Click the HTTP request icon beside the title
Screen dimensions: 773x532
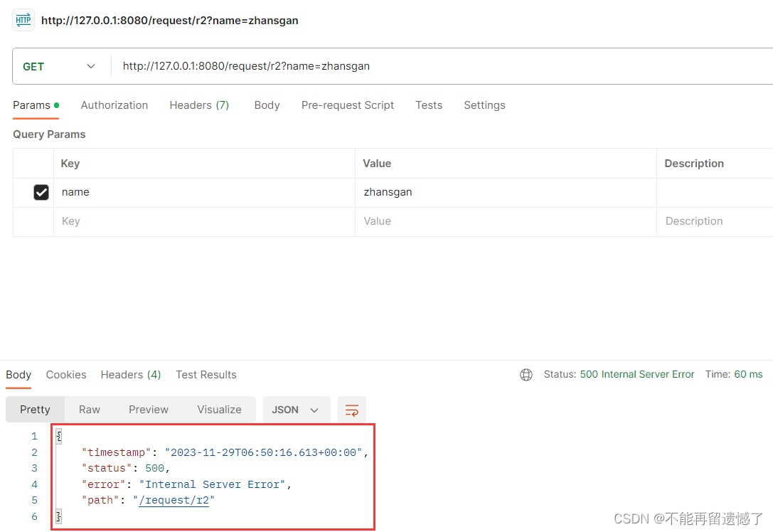tap(23, 20)
